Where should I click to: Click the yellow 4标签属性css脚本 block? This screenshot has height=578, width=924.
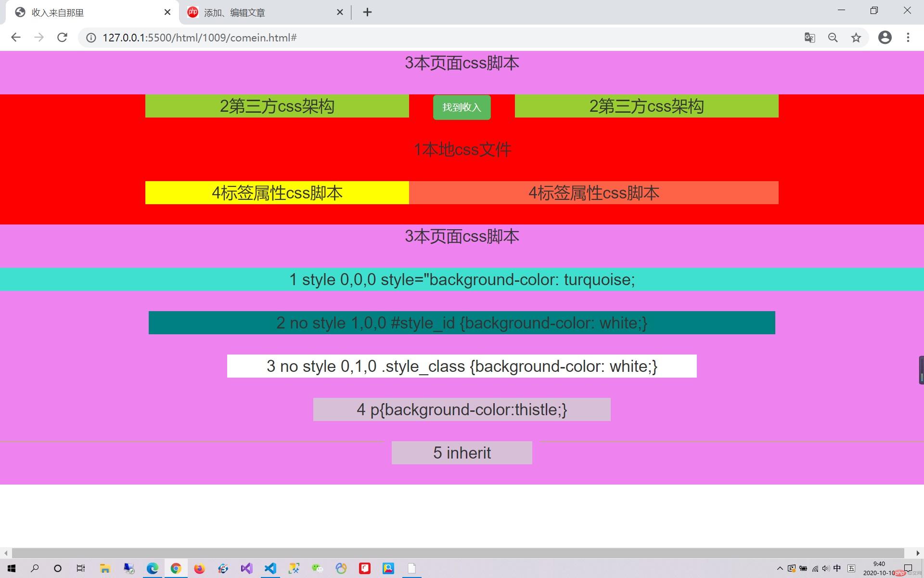tap(277, 193)
